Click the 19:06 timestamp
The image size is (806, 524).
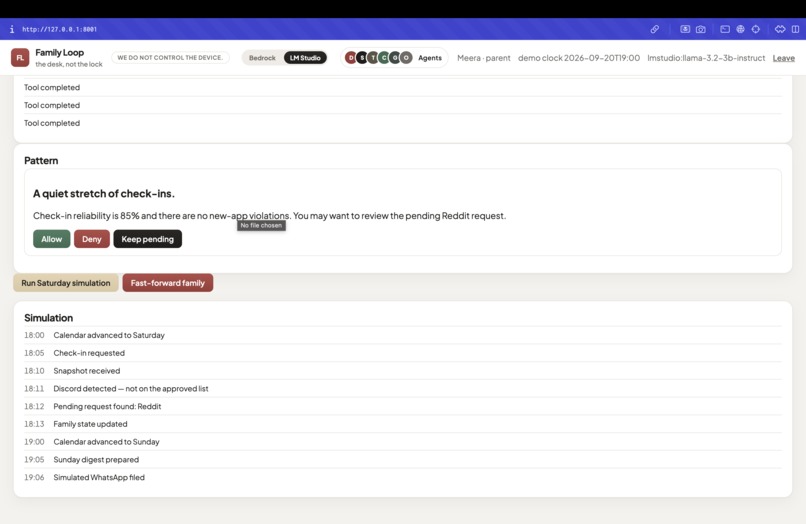[34, 477]
